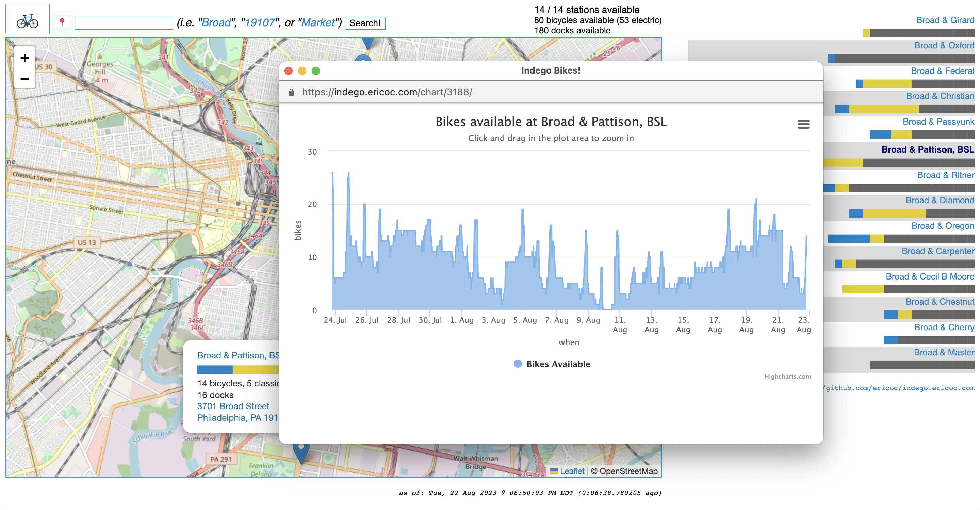Open the chart hamburger context menu
The width and height of the screenshot is (980, 510).
803,125
